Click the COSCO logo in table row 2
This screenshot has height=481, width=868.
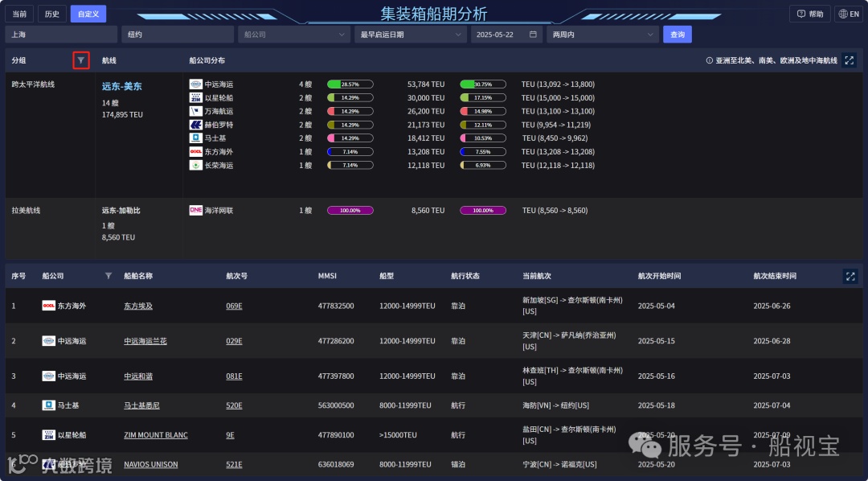click(x=49, y=341)
